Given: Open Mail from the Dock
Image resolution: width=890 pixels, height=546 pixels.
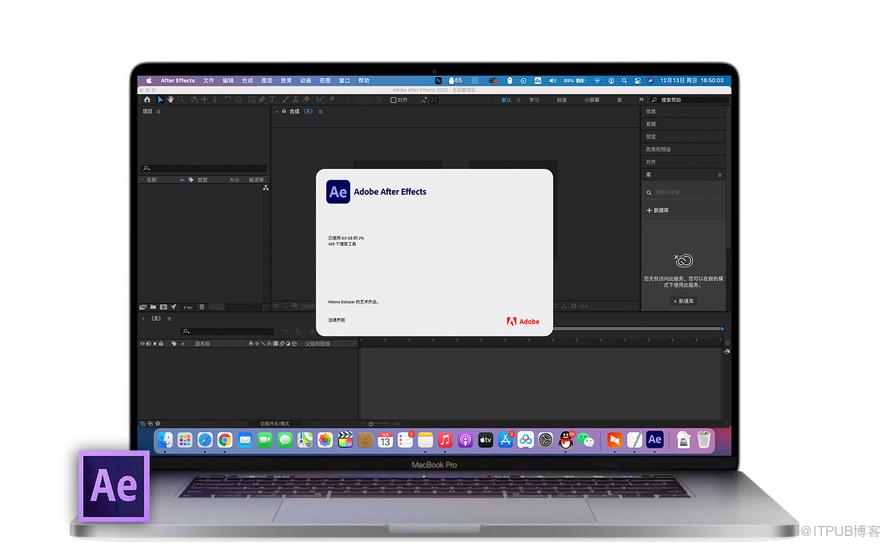Looking at the screenshot, I should [245, 440].
